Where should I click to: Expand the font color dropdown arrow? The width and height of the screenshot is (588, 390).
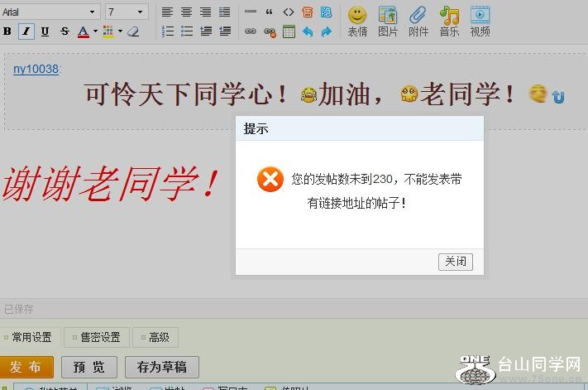[95, 31]
